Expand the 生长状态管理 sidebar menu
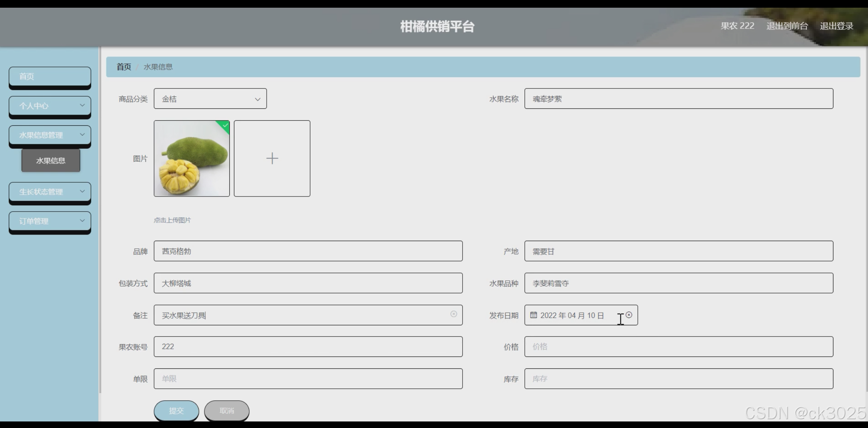The width and height of the screenshot is (868, 428). pyautogui.click(x=50, y=192)
